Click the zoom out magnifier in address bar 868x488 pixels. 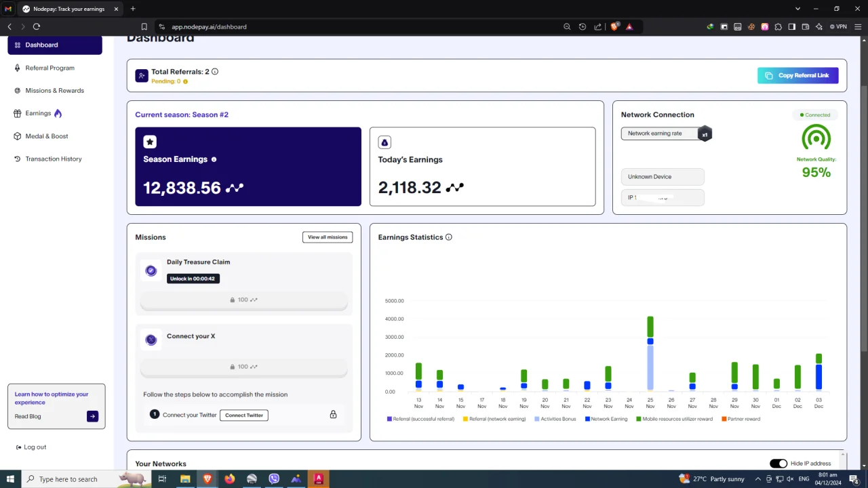coord(567,27)
